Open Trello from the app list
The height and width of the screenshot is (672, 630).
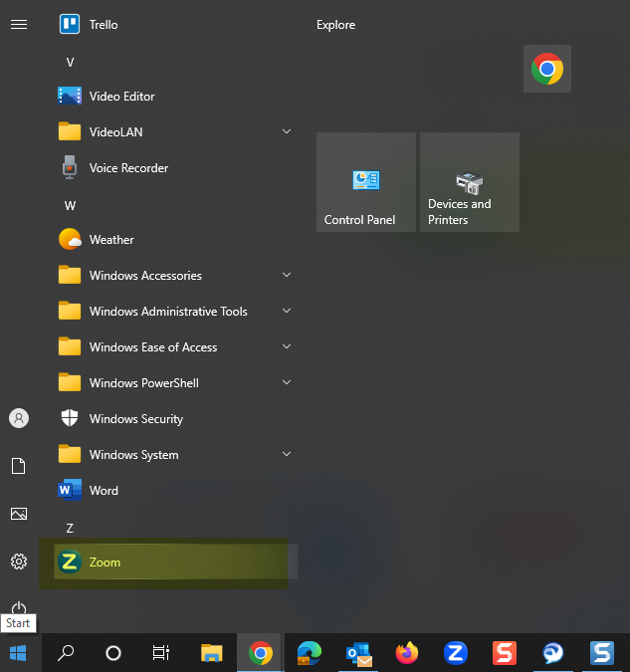[x=176, y=25]
